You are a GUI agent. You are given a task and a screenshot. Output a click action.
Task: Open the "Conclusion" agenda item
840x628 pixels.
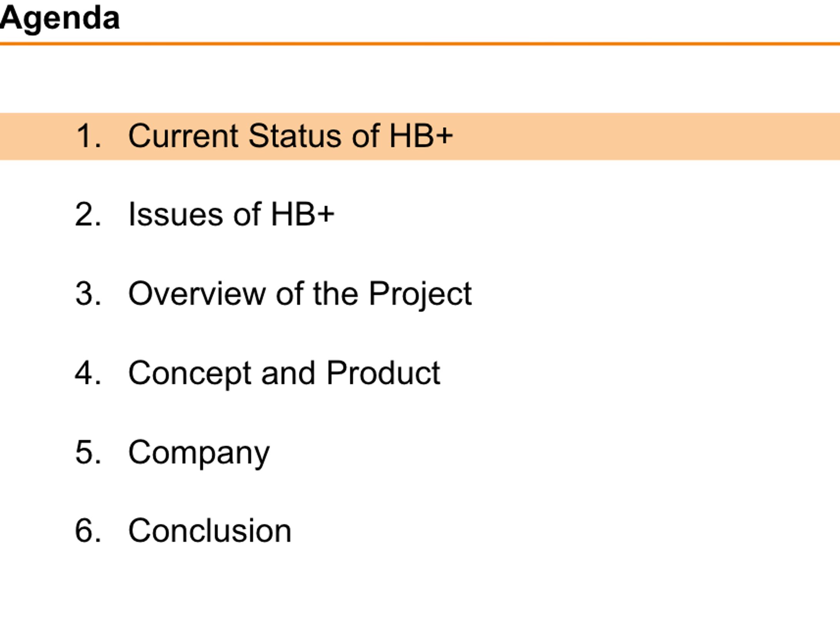tap(210, 531)
